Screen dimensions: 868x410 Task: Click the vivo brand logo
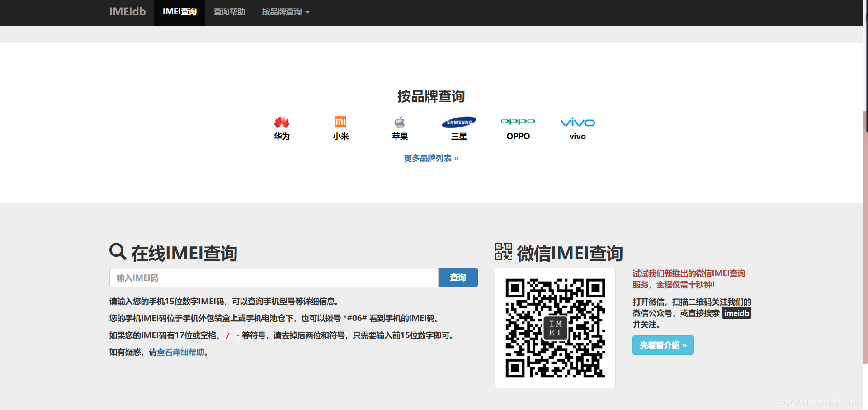click(577, 123)
